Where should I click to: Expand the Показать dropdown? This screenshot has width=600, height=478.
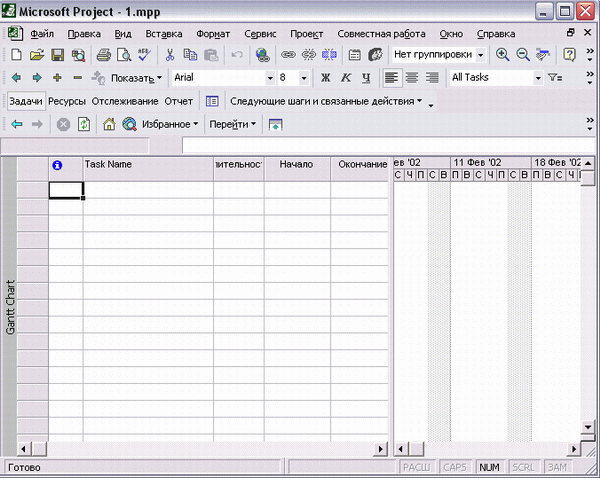pos(136,78)
